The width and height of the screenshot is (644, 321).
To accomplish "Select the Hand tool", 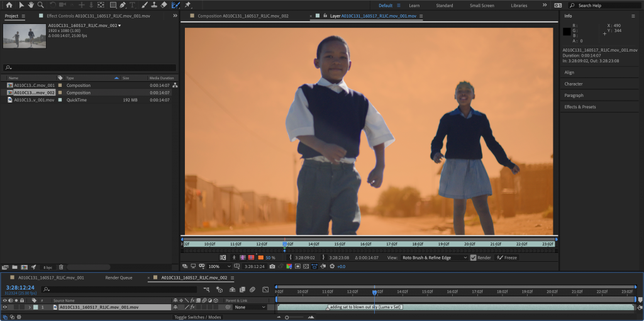I will pos(31,5).
